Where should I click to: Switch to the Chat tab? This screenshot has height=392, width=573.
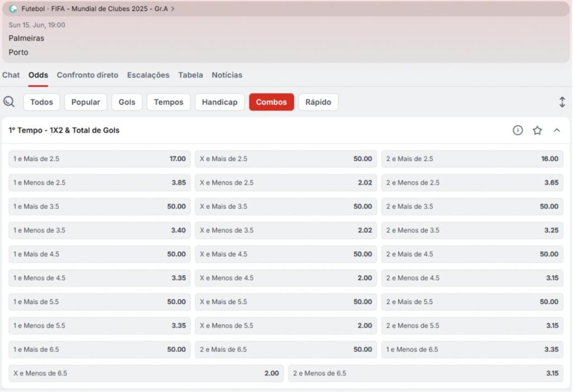pos(11,75)
